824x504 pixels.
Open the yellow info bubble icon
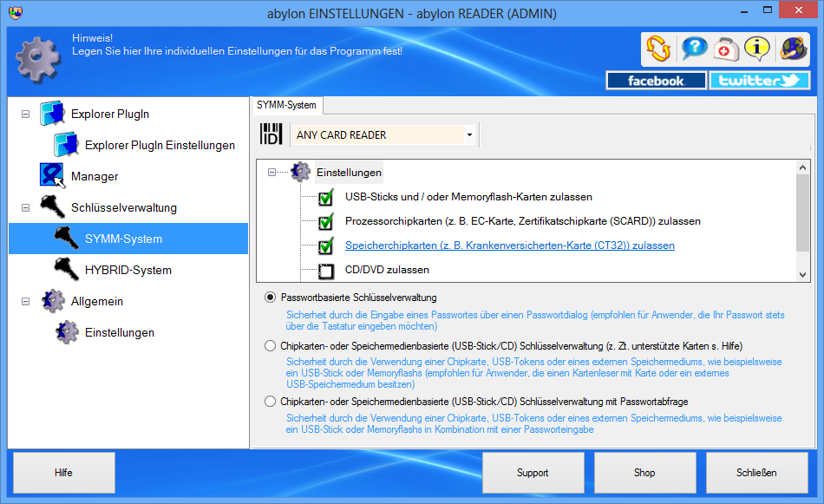coord(756,49)
